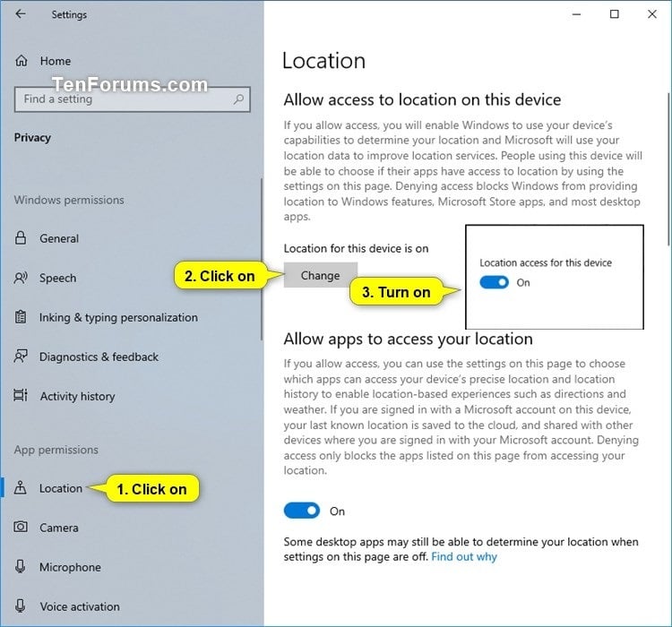This screenshot has width=672, height=627.
Task: Click the Settings window title text
Action: [x=69, y=14]
